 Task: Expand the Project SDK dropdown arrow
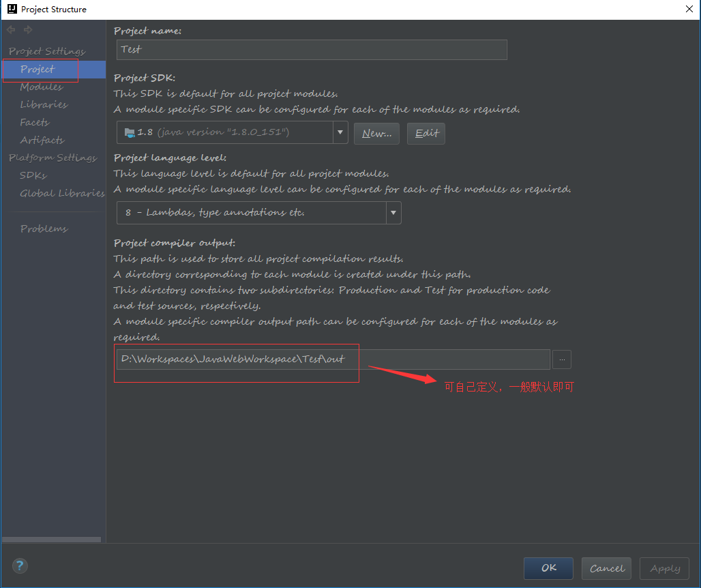[340, 132]
